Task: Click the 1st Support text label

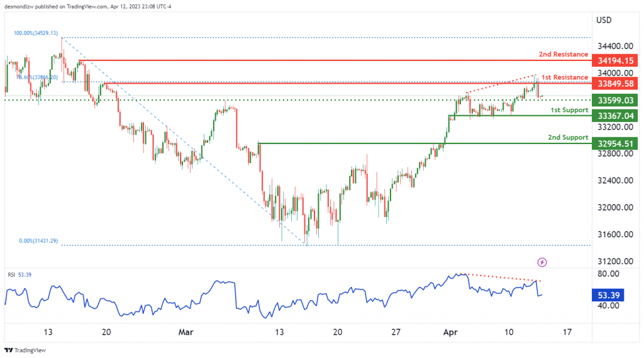Action: [x=569, y=110]
